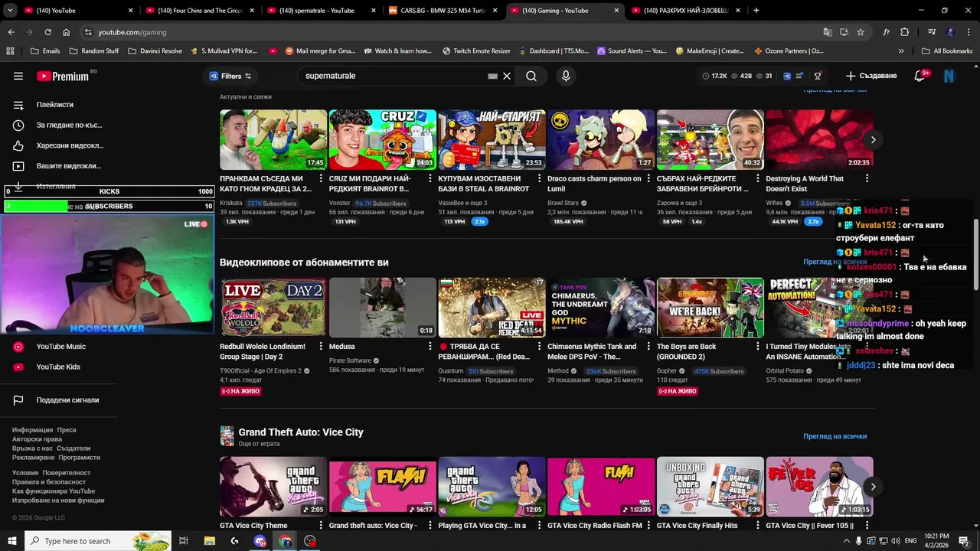The width and height of the screenshot is (980, 551).
Task: Open the Създаване create menu
Action: click(x=871, y=76)
